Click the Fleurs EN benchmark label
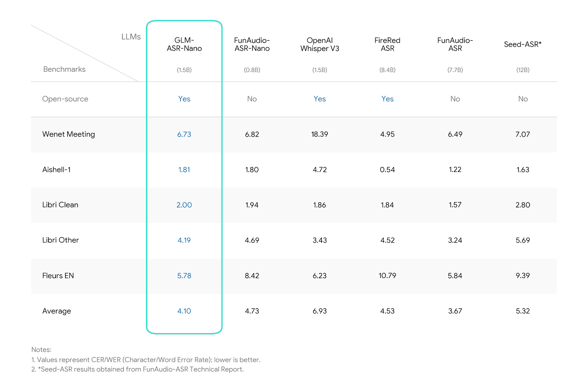Image resolution: width=588 pixels, height=378 pixels. click(58, 276)
